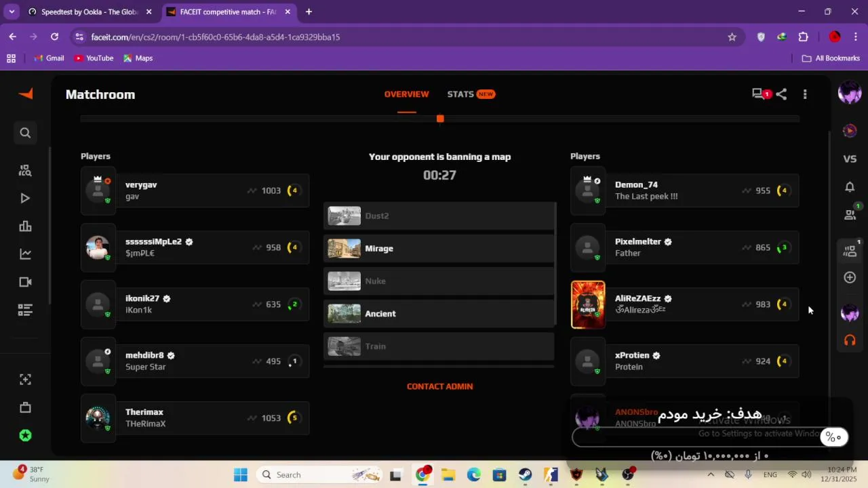Open mehdibr8 player profile
The width and height of the screenshot is (868, 488).
coord(195,361)
